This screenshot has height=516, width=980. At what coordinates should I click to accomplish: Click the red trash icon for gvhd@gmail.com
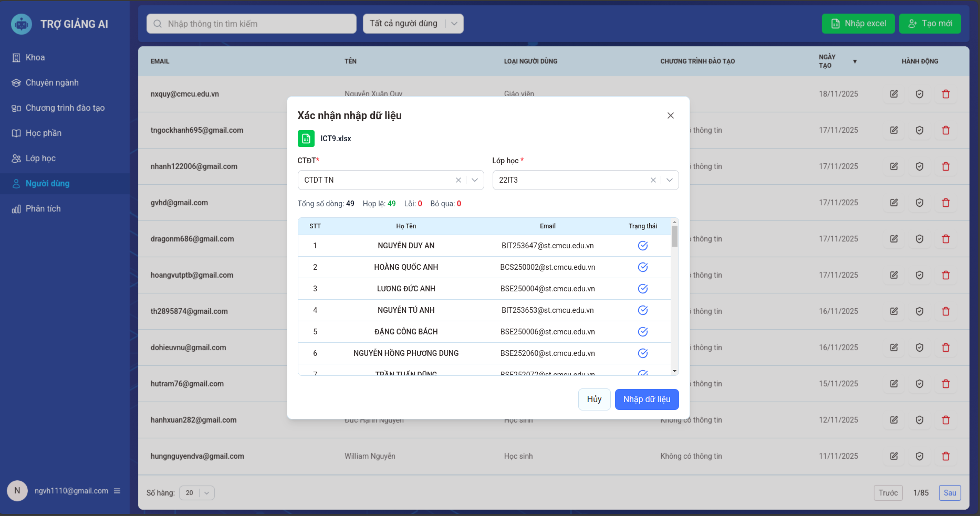[945, 203]
